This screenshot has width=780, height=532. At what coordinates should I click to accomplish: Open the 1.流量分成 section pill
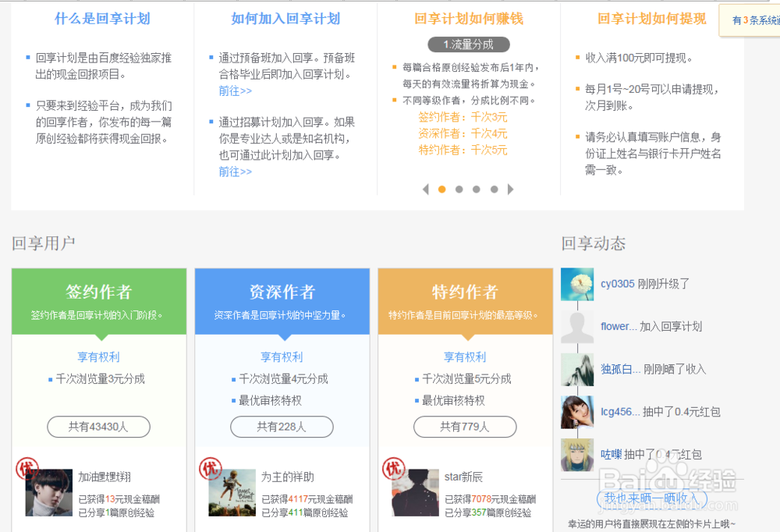[468, 44]
